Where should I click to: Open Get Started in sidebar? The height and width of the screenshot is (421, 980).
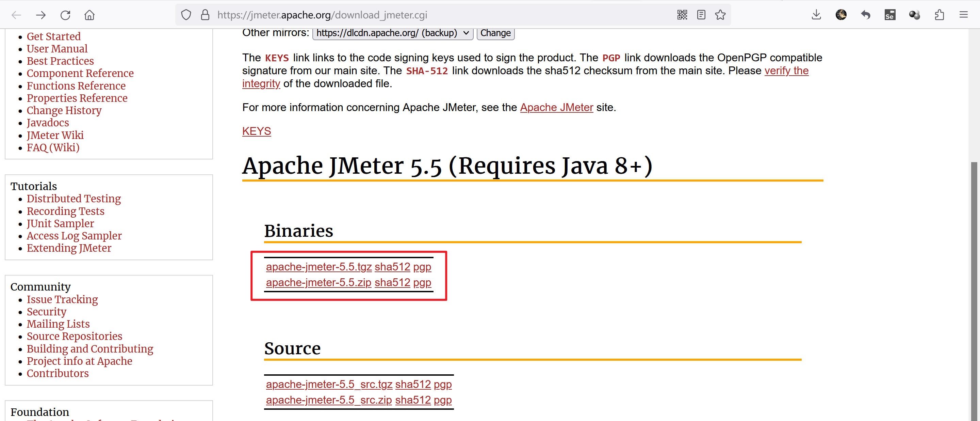pos(54,36)
